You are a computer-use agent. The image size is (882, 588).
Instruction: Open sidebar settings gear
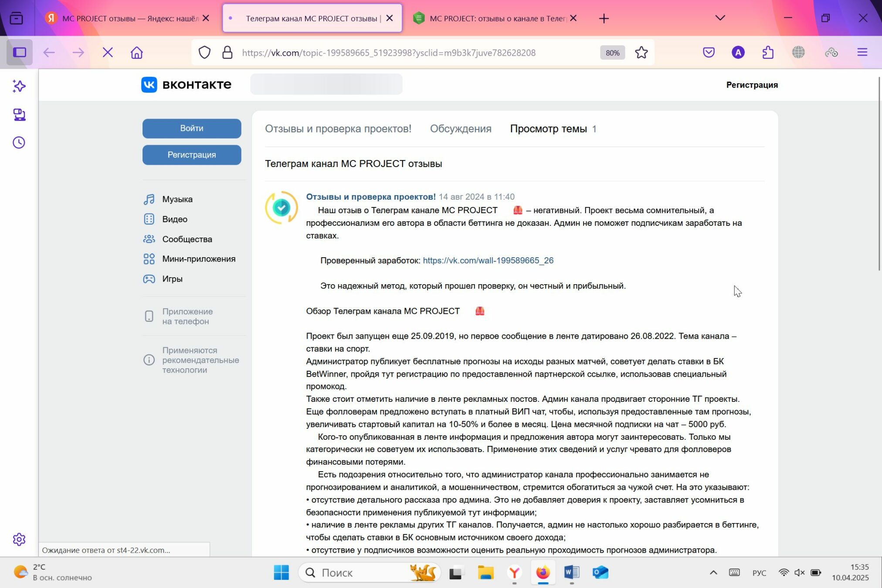pyautogui.click(x=19, y=539)
